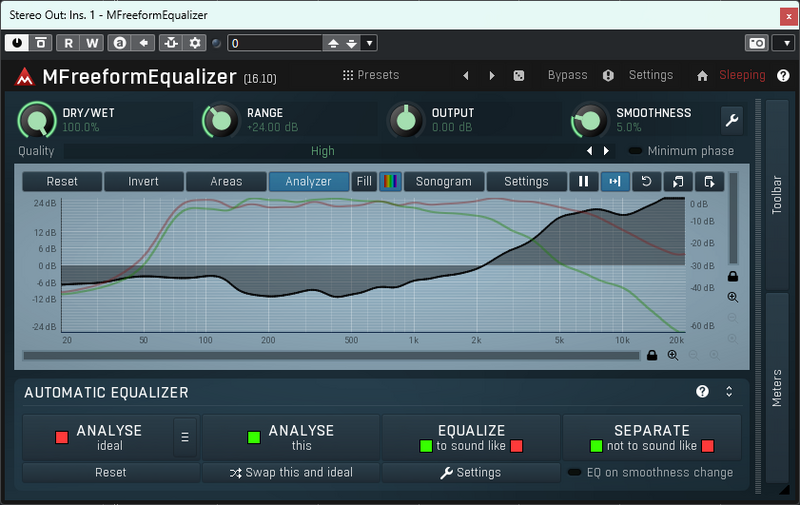Click vertical zoom magnifier right of graph
Viewport: 800px width, 505px height.
(x=733, y=297)
